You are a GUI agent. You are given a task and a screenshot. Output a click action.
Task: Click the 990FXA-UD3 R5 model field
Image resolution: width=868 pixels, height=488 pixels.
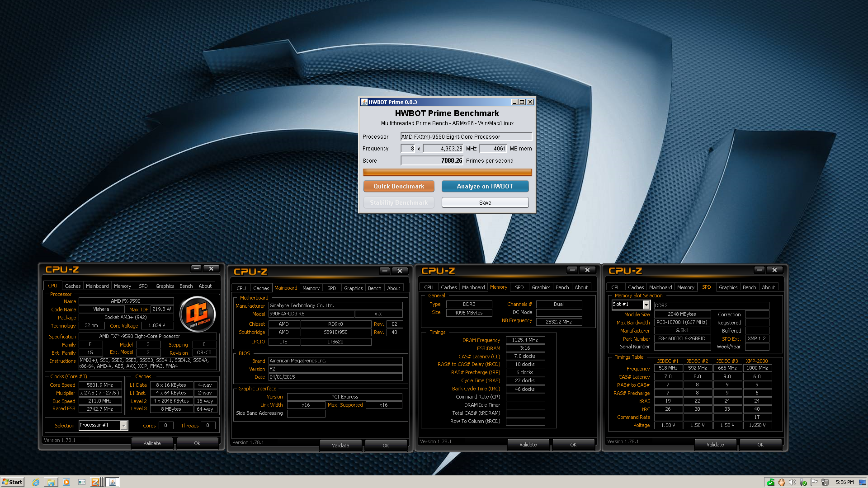coord(311,314)
